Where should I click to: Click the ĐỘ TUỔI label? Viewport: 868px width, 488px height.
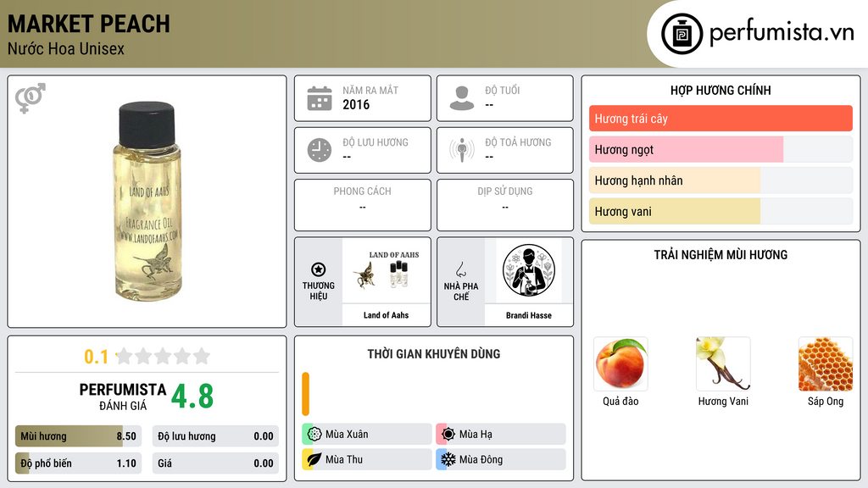point(503,90)
